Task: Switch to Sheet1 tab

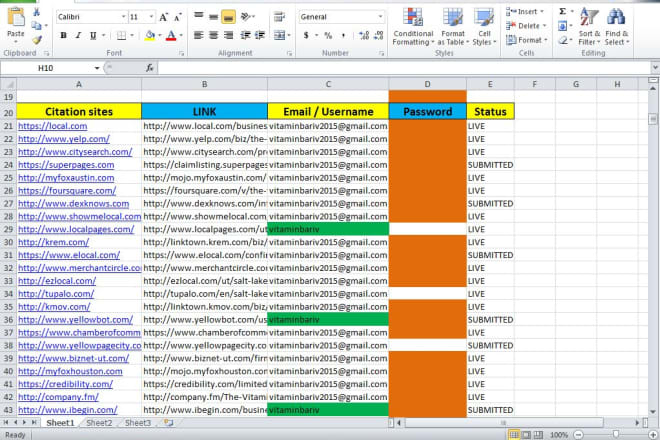Action: click(x=60, y=423)
